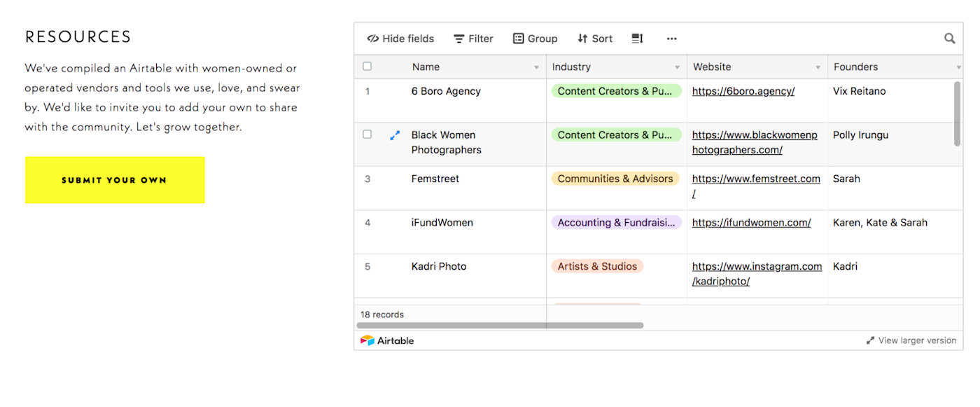Viewport: 980px width, 407px height.
Task: Click the Airtable logo
Action: [387, 340]
